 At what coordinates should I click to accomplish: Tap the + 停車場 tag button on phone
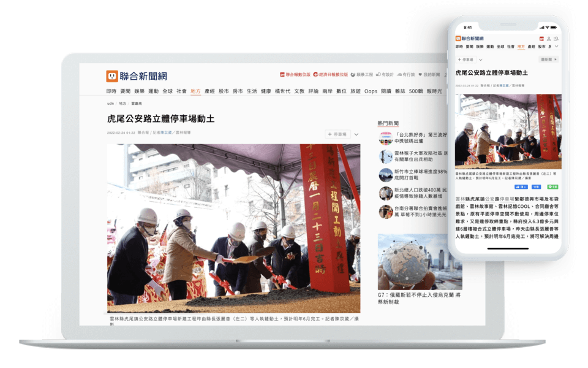pyautogui.click(x=466, y=59)
